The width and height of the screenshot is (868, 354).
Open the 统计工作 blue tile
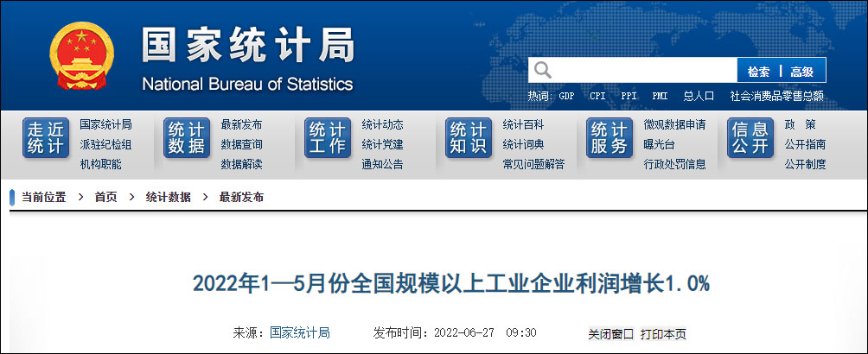click(x=328, y=138)
